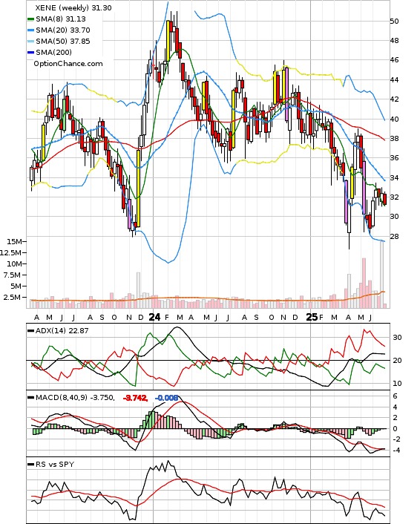Click the SMA(8) 31.13 legend text
This screenshot has width=420, height=524.
(61, 19)
